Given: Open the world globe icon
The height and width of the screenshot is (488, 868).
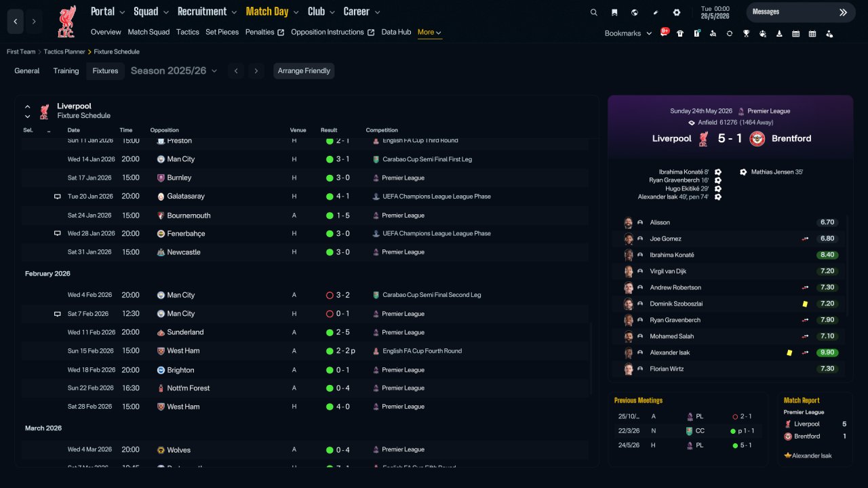Looking at the screenshot, I should pos(635,12).
